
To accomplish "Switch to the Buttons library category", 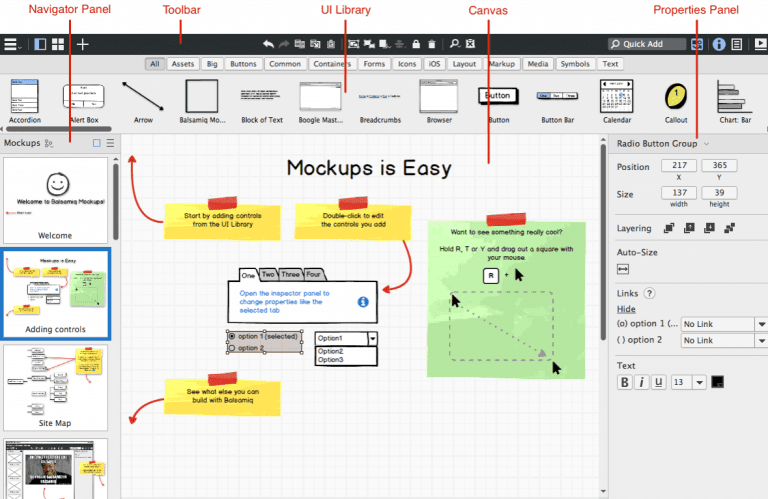I will [243, 64].
